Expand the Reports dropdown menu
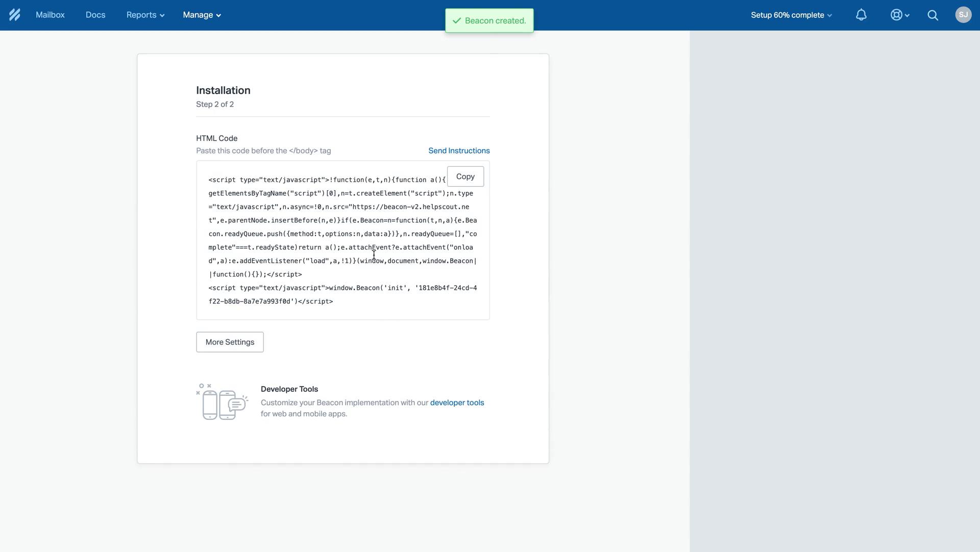Viewport: 980px width, 552px height. 145,15
